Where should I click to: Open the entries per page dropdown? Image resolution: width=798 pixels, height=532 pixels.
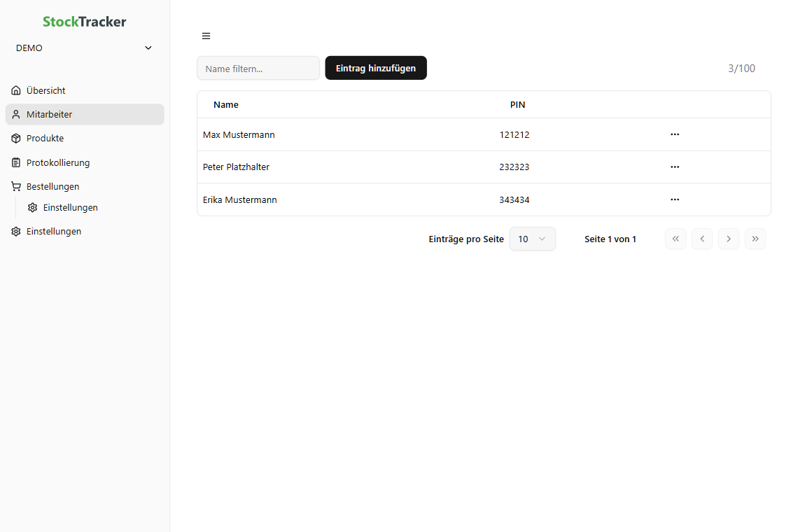coord(532,239)
